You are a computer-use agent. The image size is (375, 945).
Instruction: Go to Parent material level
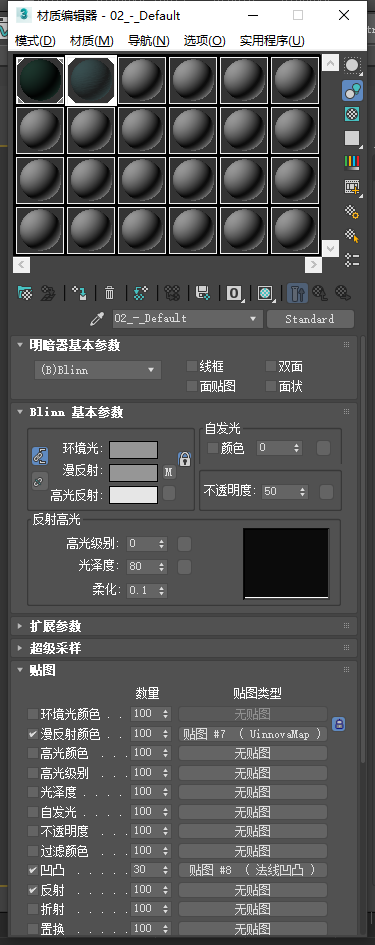[x=320, y=293]
